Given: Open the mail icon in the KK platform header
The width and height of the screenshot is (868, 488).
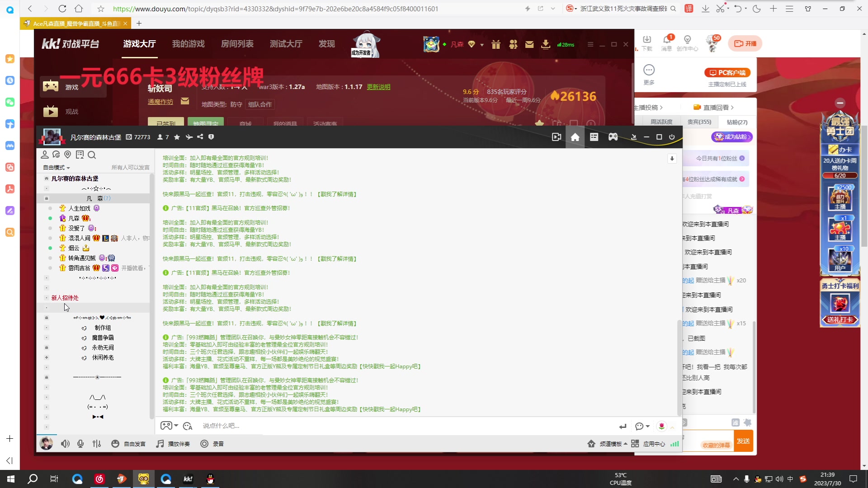Looking at the screenshot, I should coord(529,44).
